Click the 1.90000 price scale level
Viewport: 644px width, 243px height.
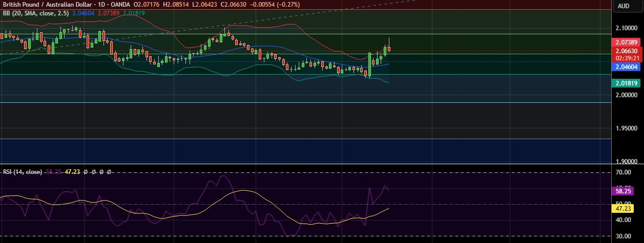coord(626,162)
